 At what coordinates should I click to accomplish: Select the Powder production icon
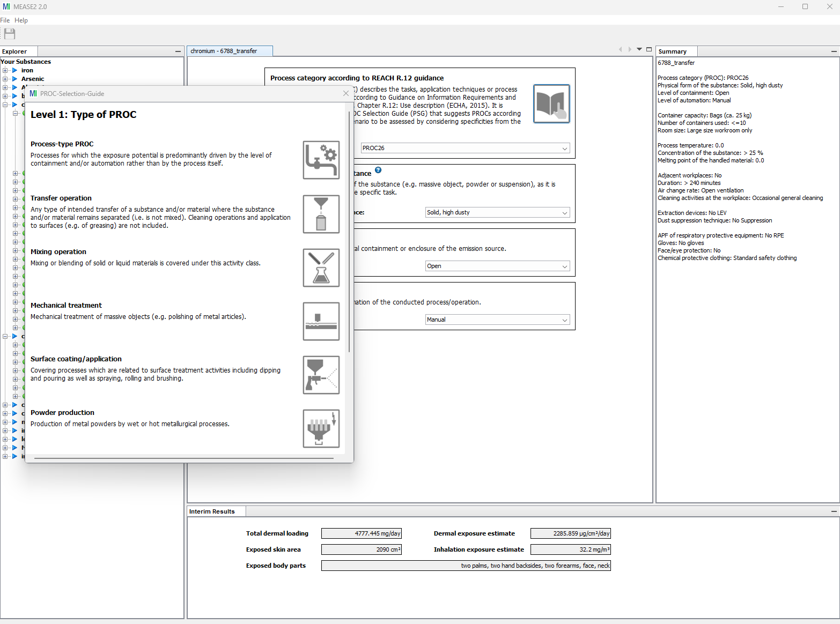[x=321, y=428]
